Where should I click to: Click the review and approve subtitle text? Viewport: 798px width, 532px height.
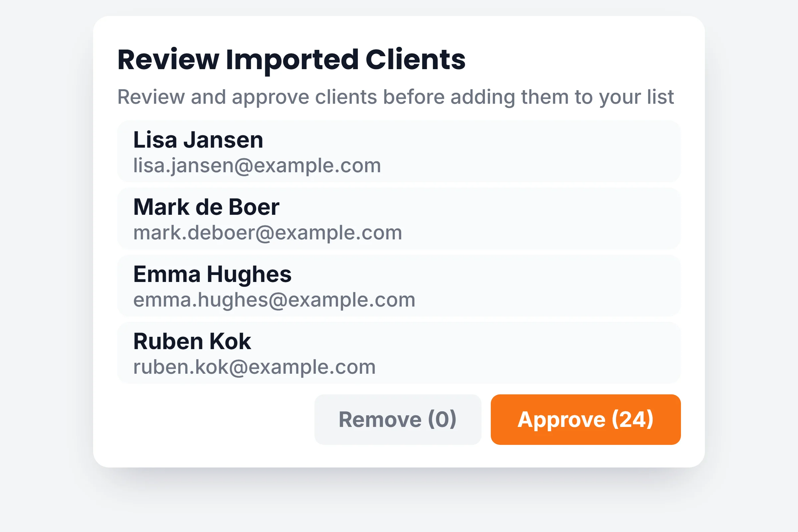(396, 97)
